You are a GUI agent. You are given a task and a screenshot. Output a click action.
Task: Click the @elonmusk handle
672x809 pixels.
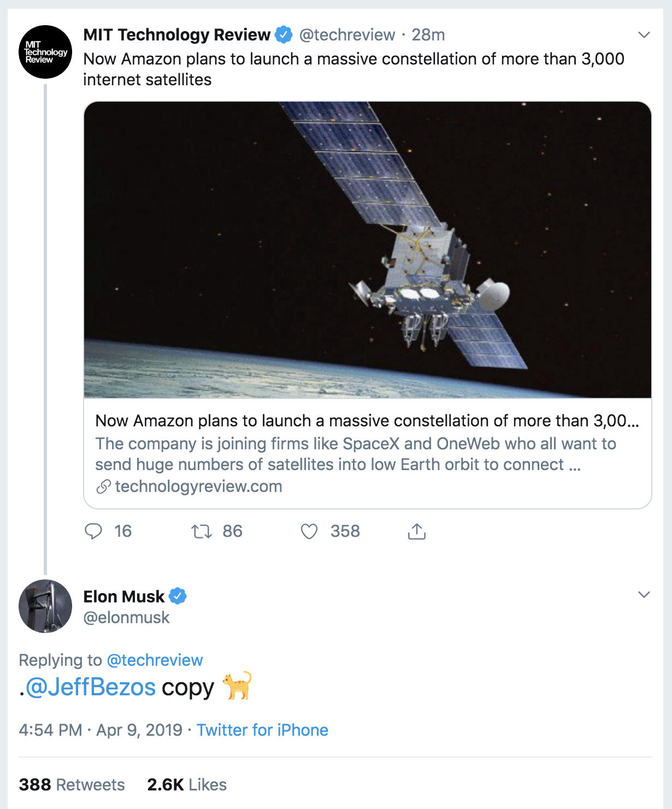pyautogui.click(x=126, y=617)
